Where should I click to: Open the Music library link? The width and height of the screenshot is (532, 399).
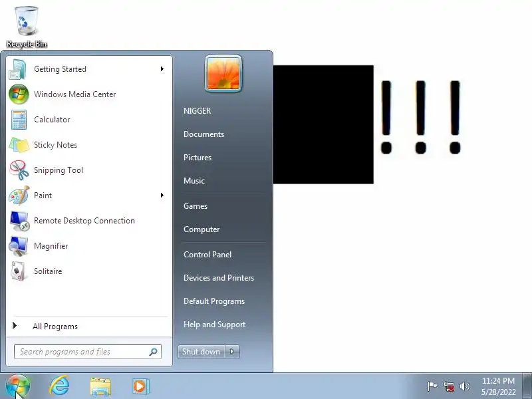194,181
